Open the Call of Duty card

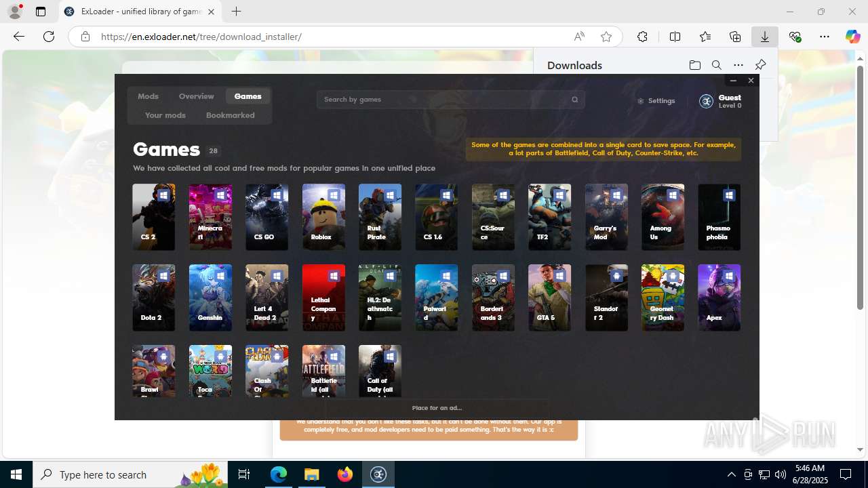[380, 371]
